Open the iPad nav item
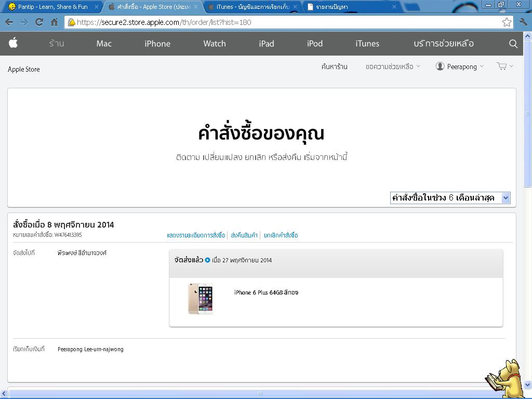532x399 pixels. tap(267, 44)
